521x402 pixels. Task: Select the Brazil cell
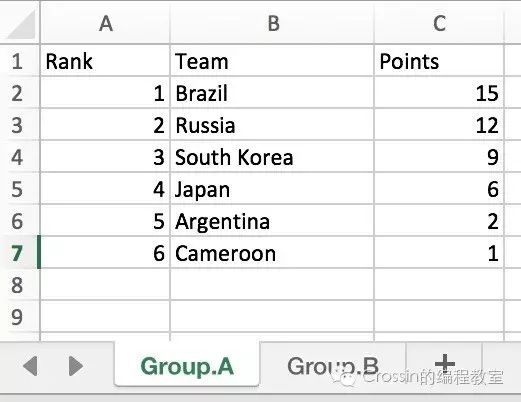pyautogui.click(x=272, y=93)
